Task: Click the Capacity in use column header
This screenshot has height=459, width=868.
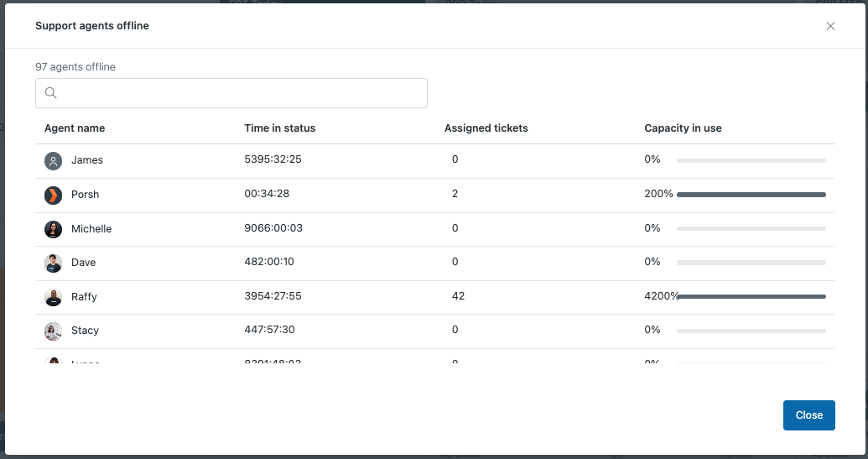Action: (683, 128)
